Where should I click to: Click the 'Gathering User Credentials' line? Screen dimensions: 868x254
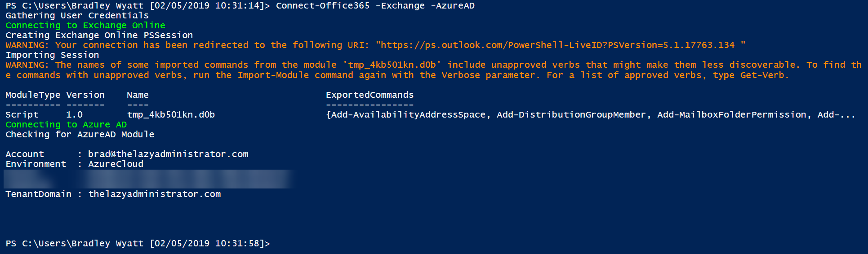(x=77, y=16)
